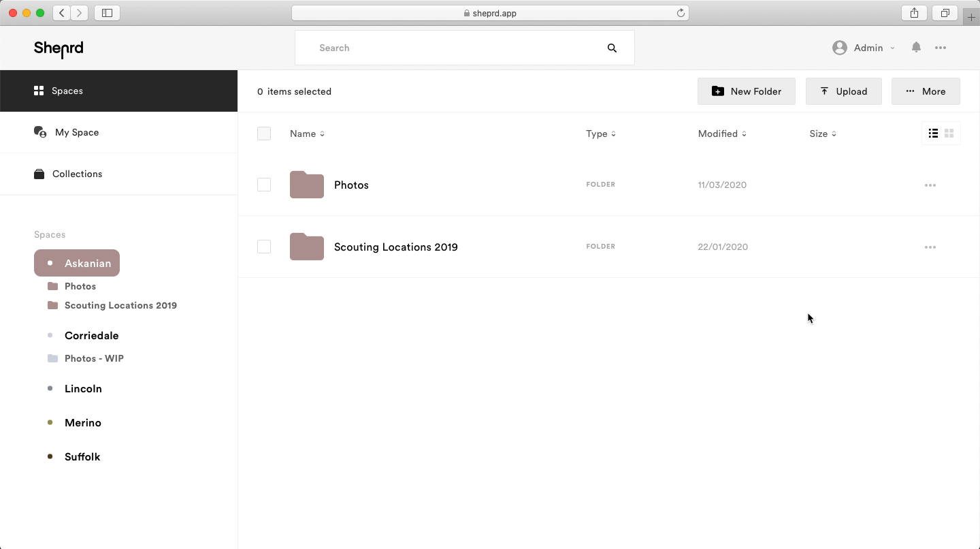Select the checkbox beside Scouting Locations 2019
This screenshot has width=980, height=549.
tap(264, 247)
